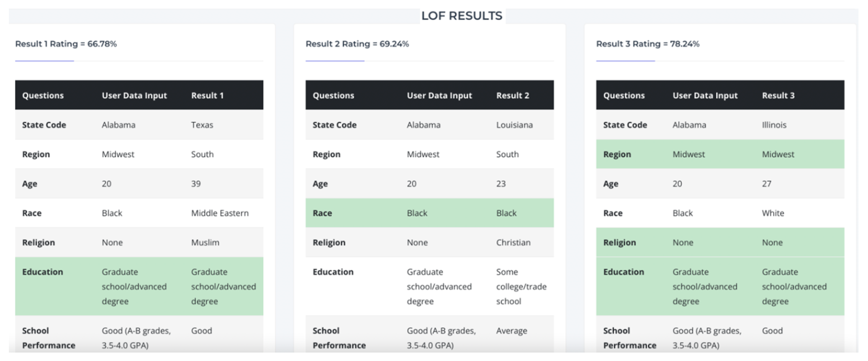Click the "Result 1" column header
The image size is (868, 361).
207,95
